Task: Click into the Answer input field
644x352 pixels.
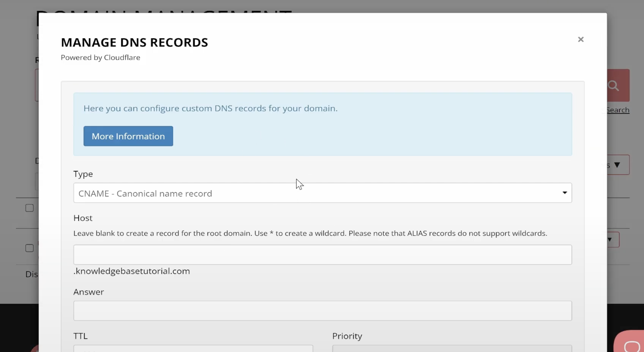Action: point(322,311)
